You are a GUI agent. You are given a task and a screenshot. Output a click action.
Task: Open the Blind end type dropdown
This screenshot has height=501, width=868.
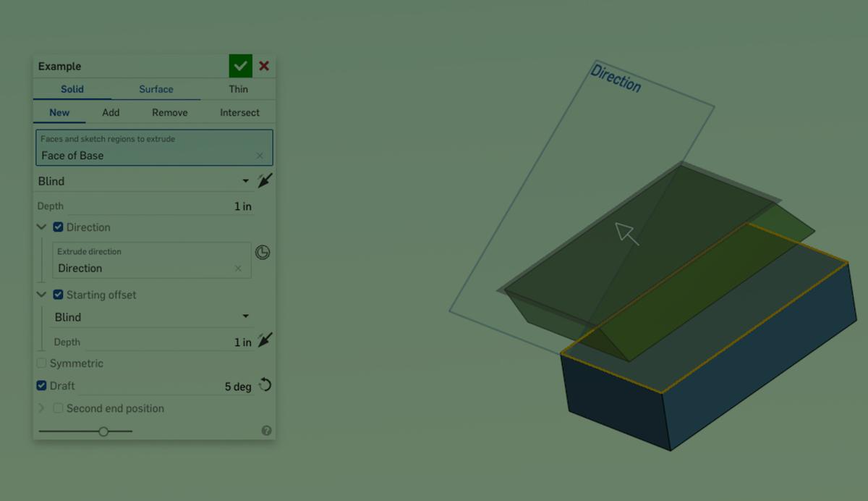pos(245,181)
